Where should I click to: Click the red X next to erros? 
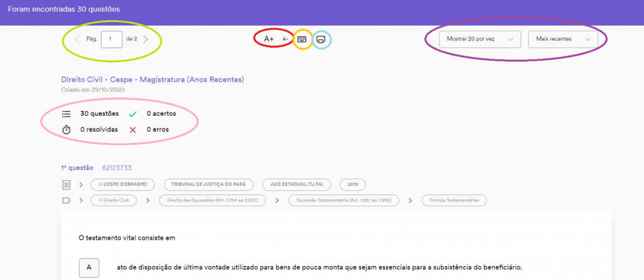pyautogui.click(x=133, y=130)
